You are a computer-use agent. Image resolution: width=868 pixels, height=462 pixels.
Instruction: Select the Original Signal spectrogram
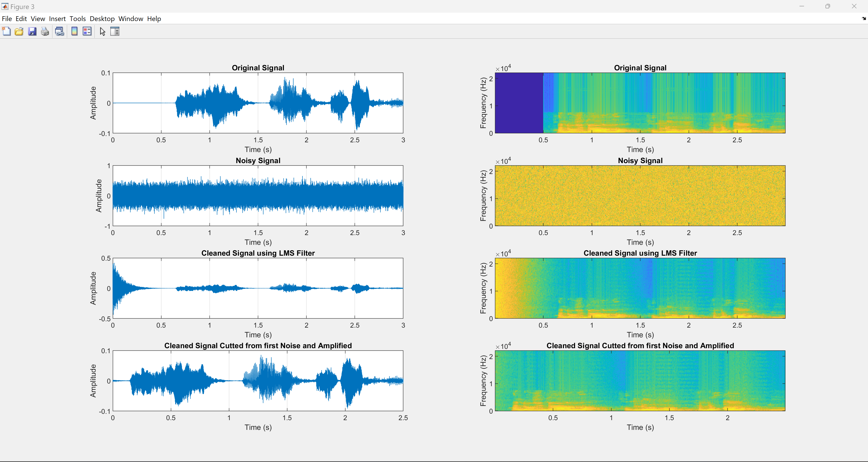(640, 103)
